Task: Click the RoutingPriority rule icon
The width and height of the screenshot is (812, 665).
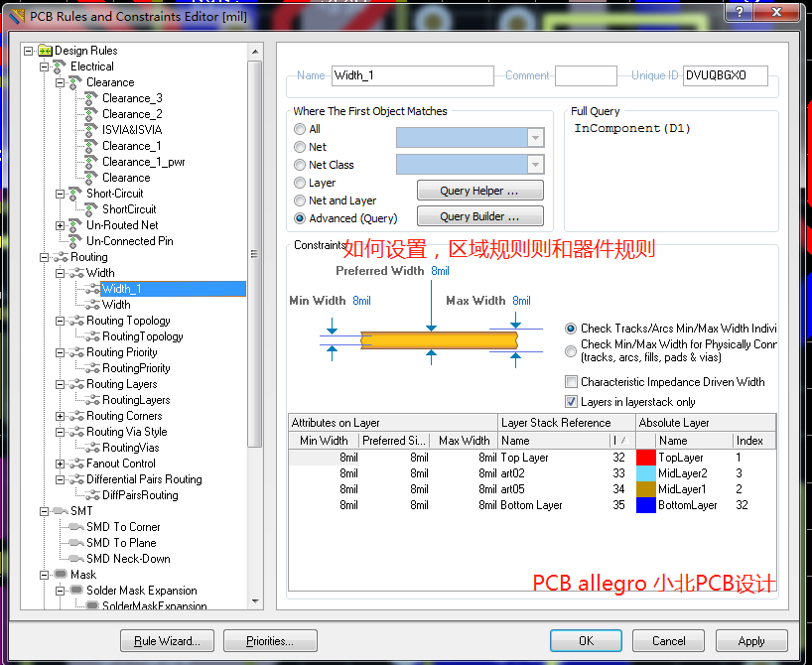Action: [92, 368]
